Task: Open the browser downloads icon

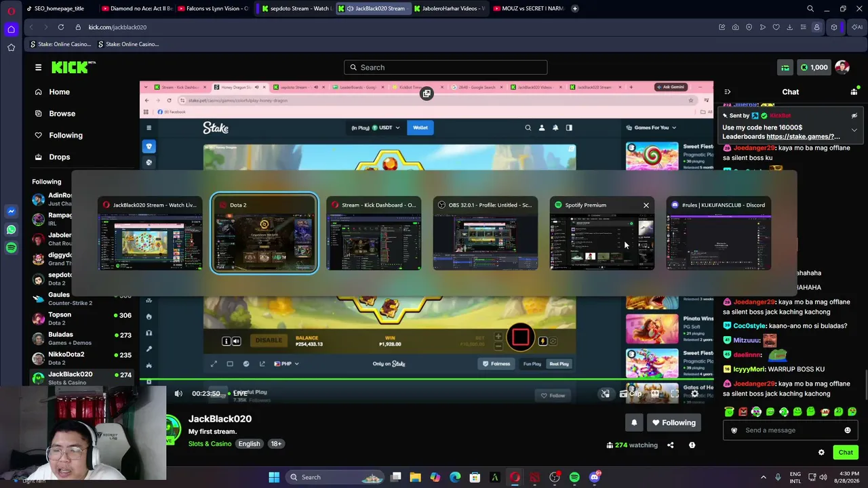Action: (x=789, y=27)
